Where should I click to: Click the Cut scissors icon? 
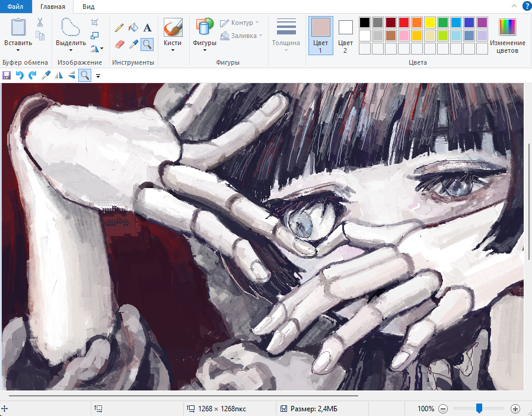click(x=40, y=23)
